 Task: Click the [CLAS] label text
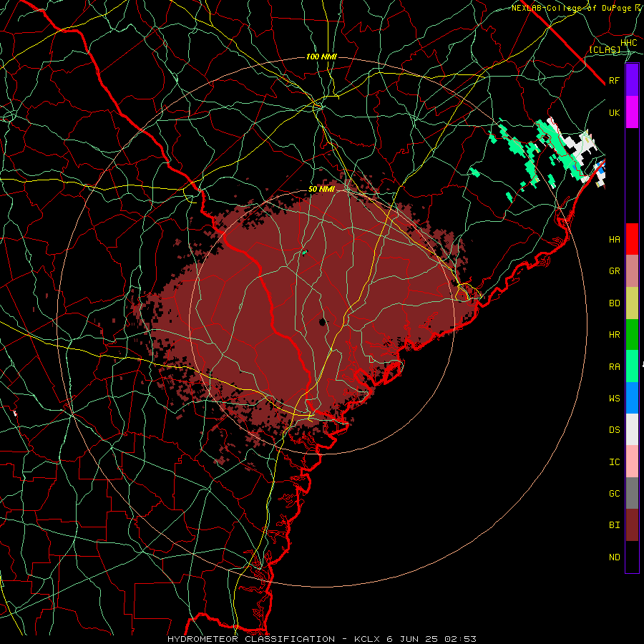coord(605,50)
